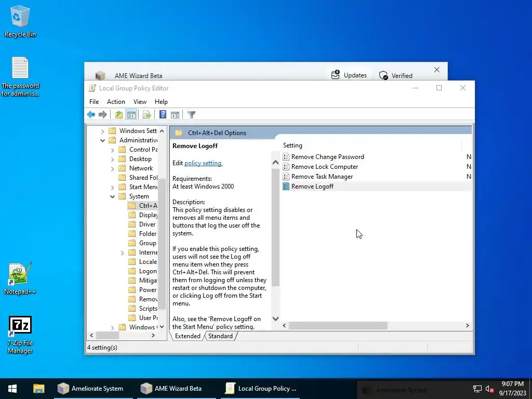Click Local Group Policy taskbar button
This screenshot has width=532, height=399.
(260, 389)
